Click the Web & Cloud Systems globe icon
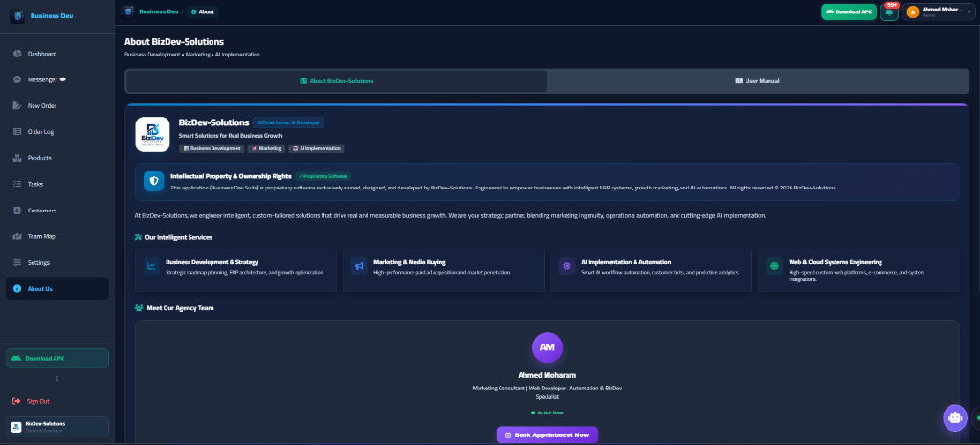The width and height of the screenshot is (980, 445). point(774,266)
